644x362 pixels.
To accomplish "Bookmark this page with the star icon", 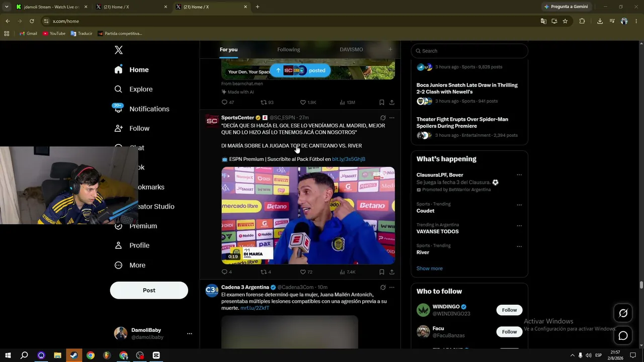I will point(565,21).
